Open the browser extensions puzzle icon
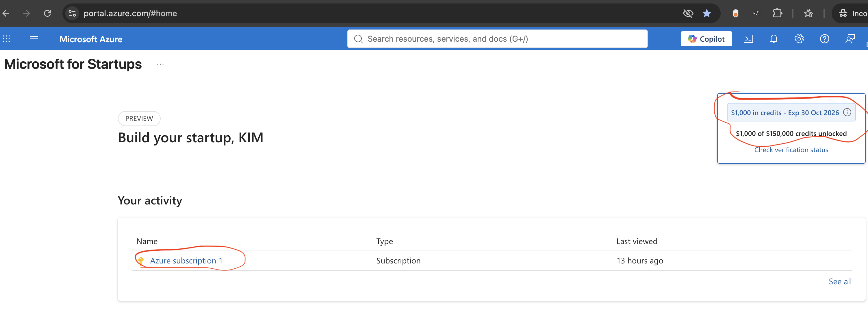The image size is (868, 310). [777, 13]
